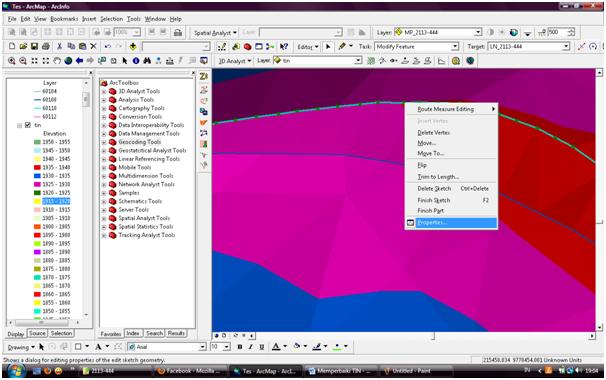This screenshot has height=380, width=606.
Task: Click the Find binoculars icon
Action: [x=147, y=61]
